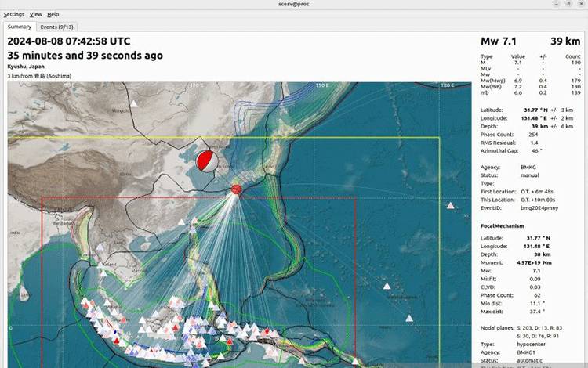588x368 pixels.
Task: Select the pink station triangle at the far east map edge
Action: pyautogui.click(x=450, y=205)
